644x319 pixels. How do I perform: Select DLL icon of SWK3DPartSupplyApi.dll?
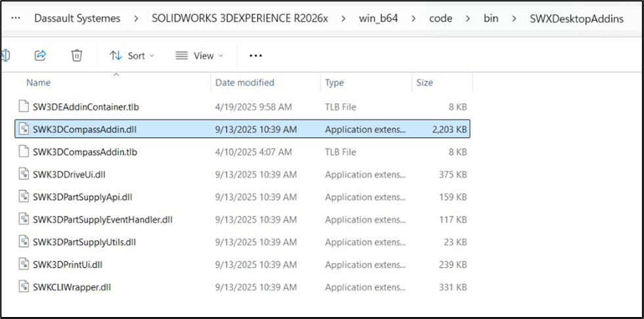pyautogui.click(x=24, y=197)
